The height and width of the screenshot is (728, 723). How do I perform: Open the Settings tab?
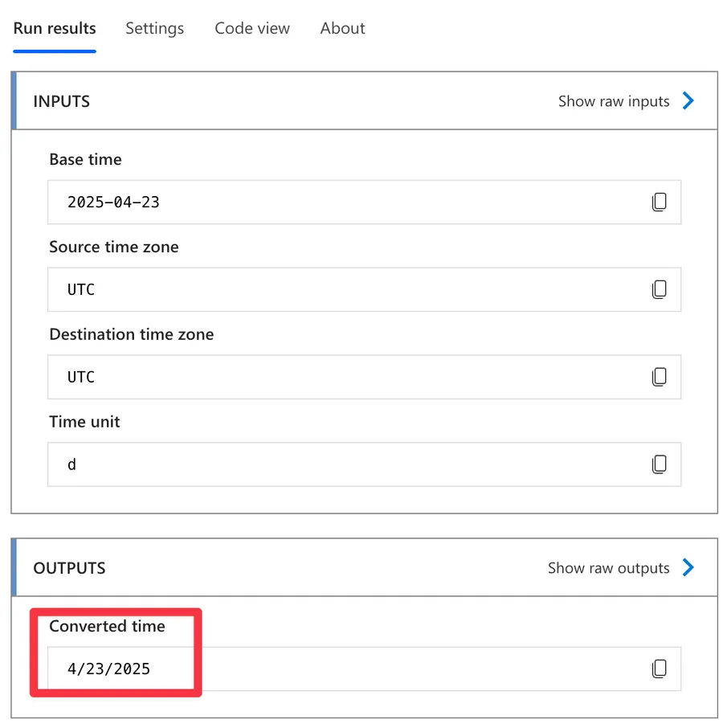pyautogui.click(x=154, y=29)
